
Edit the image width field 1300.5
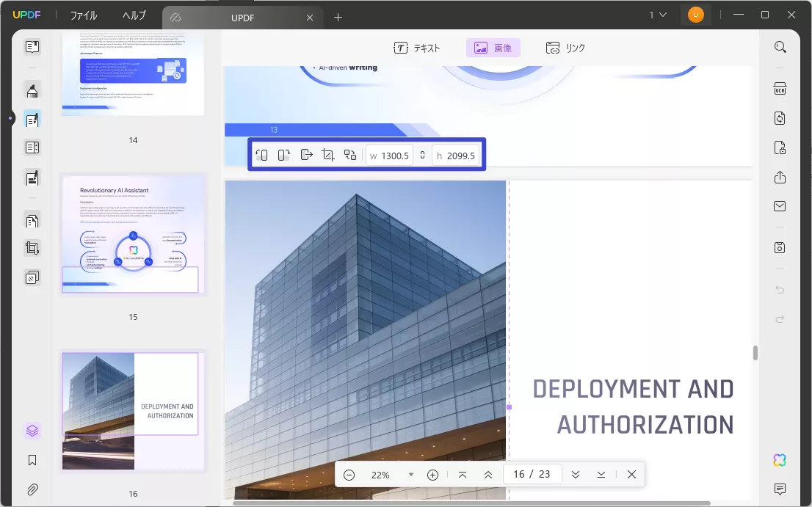tap(389, 156)
